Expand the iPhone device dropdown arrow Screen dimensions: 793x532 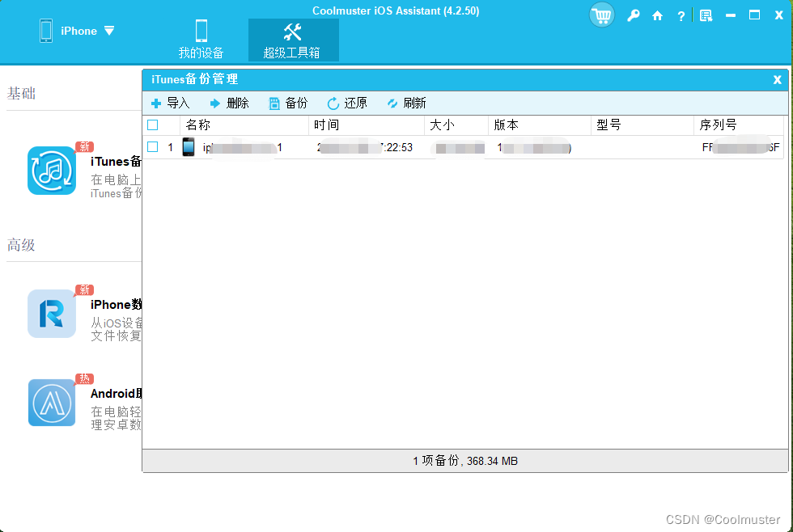[109, 31]
